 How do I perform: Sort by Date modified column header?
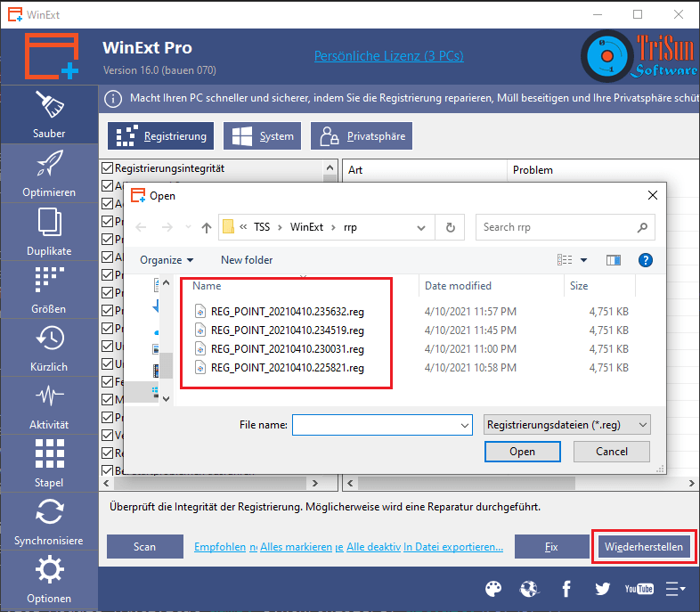458,286
